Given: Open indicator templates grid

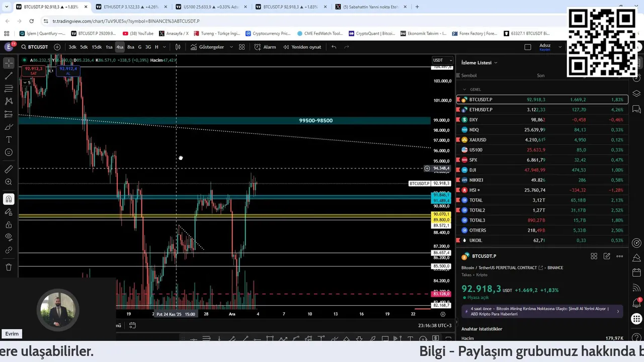Looking at the screenshot, I should coord(242,47).
